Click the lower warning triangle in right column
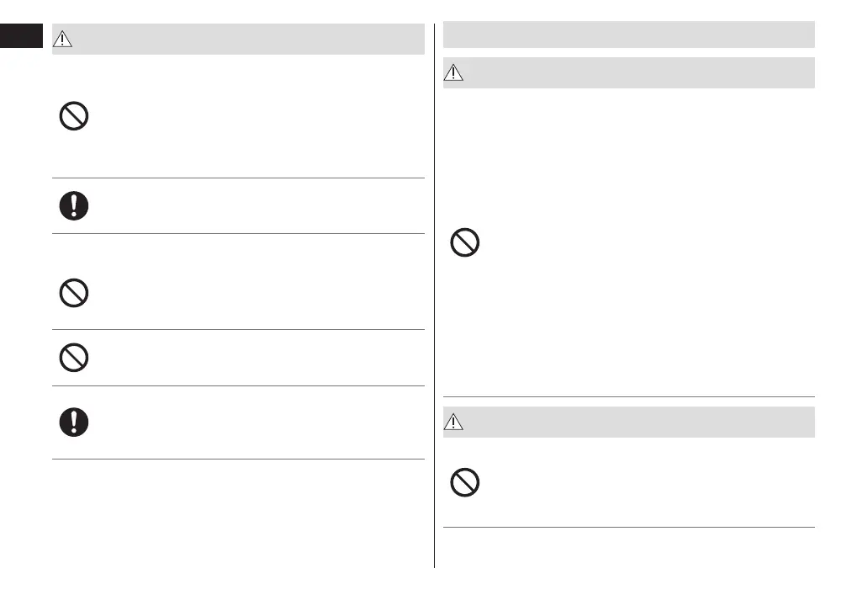 tap(454, 422)
